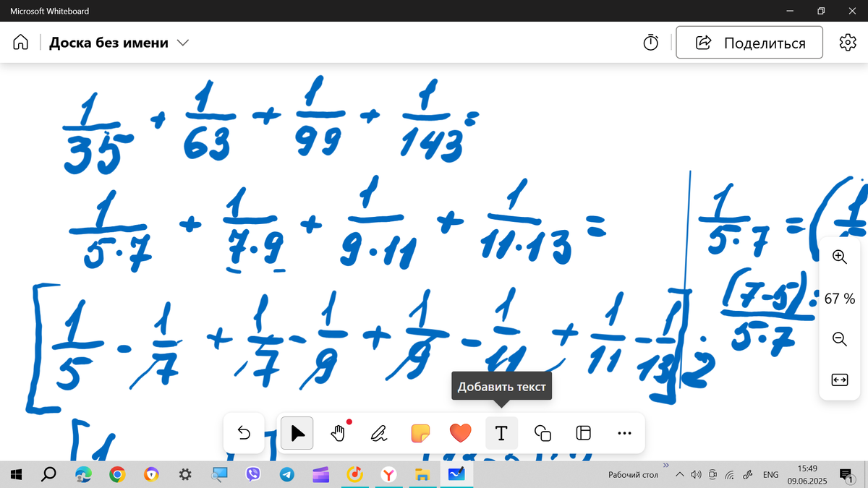Open the shapes tool

542,433
